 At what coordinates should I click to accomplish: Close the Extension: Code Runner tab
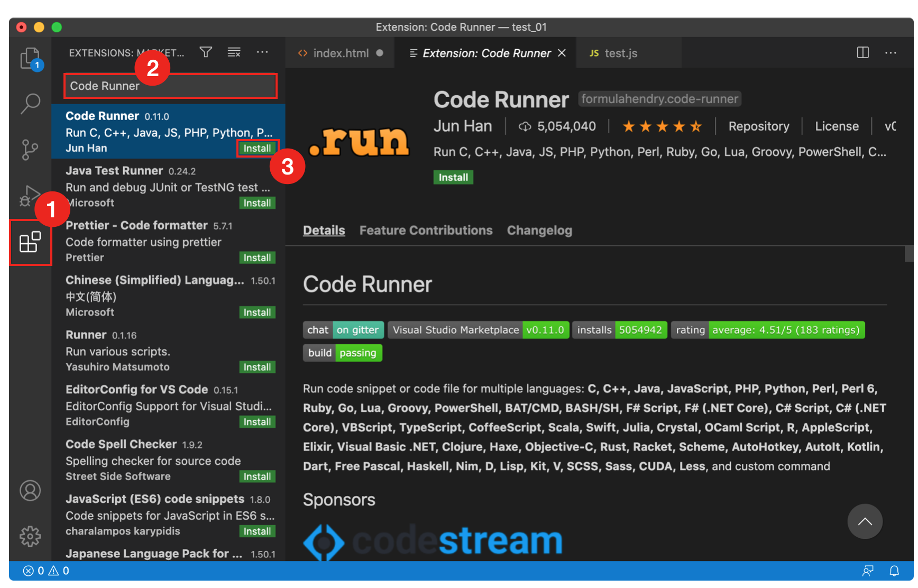click(x=562, y=53)
